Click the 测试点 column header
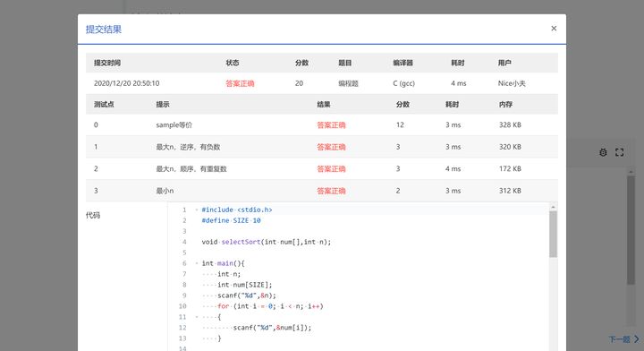 (x=104, y=105)
